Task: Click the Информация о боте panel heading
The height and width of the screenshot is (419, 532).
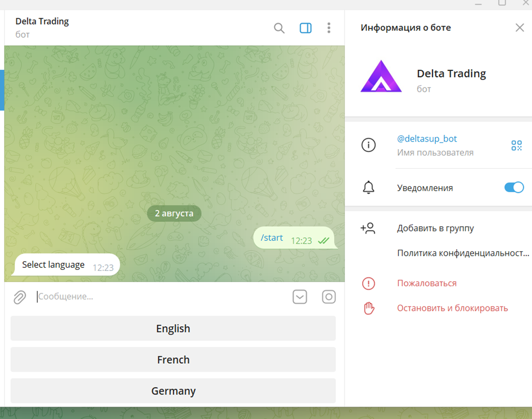Action: tap(405, 27)
